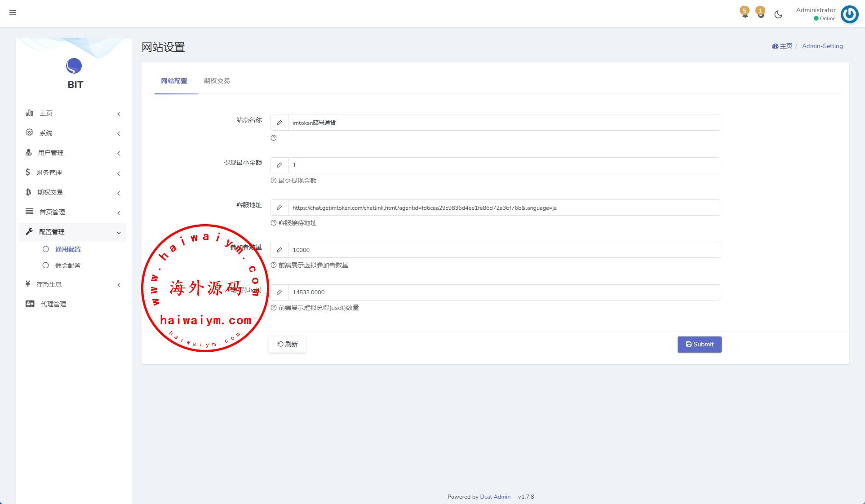Click the 代理管理 card icon
Viewport: 865px width, 504px height.
pos(30,304)
